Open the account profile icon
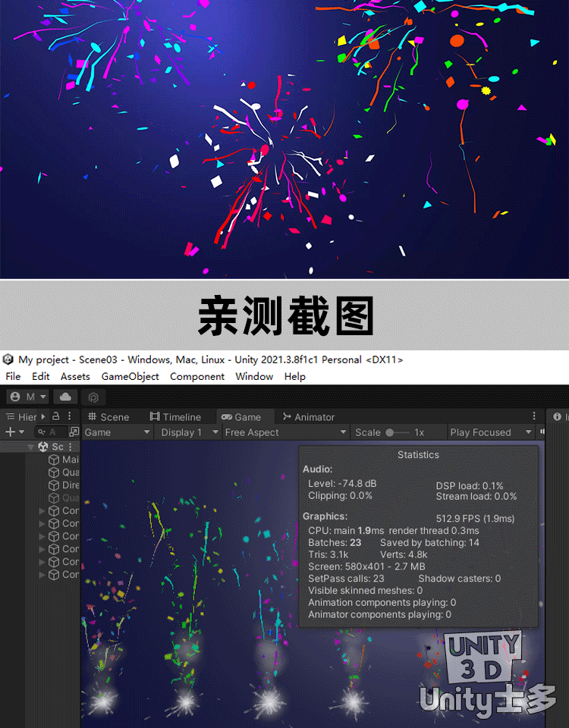 point(15,397)
